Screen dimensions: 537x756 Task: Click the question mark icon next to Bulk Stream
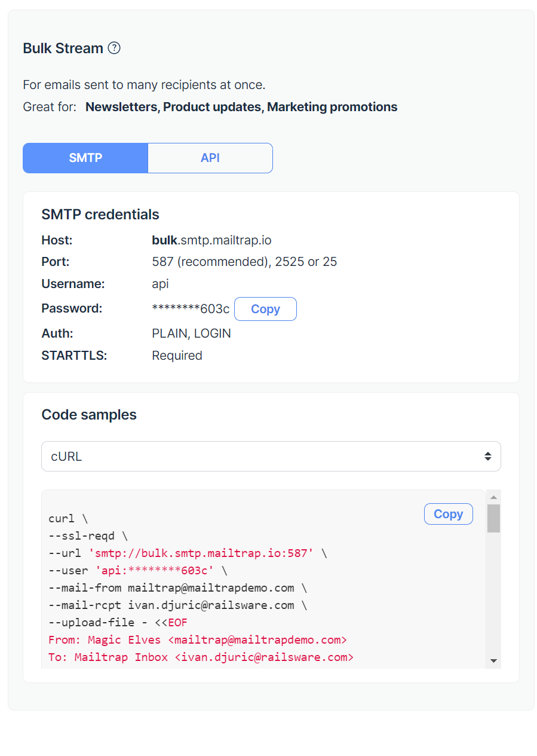tap(113, 48)
